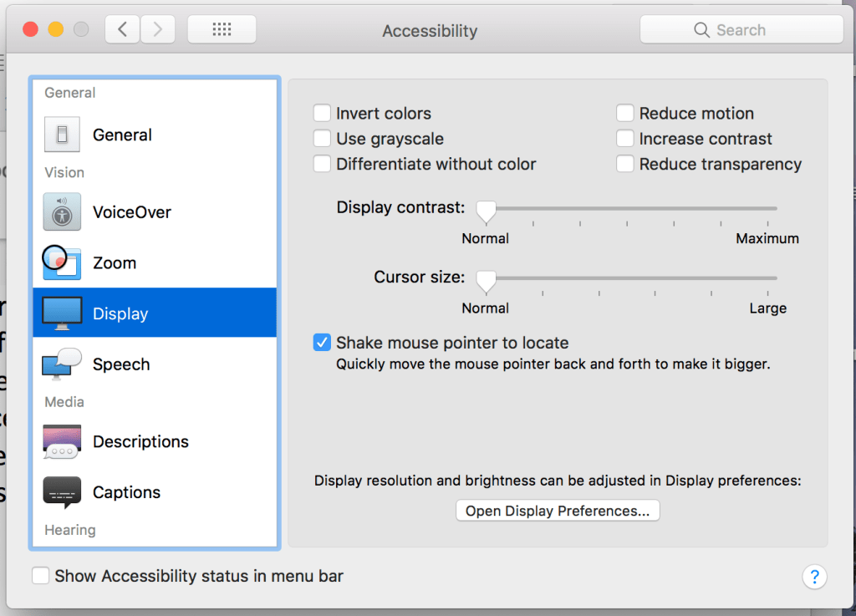
Task: Click the General switch icon in sidebar
Action: (x=62, y=135)
